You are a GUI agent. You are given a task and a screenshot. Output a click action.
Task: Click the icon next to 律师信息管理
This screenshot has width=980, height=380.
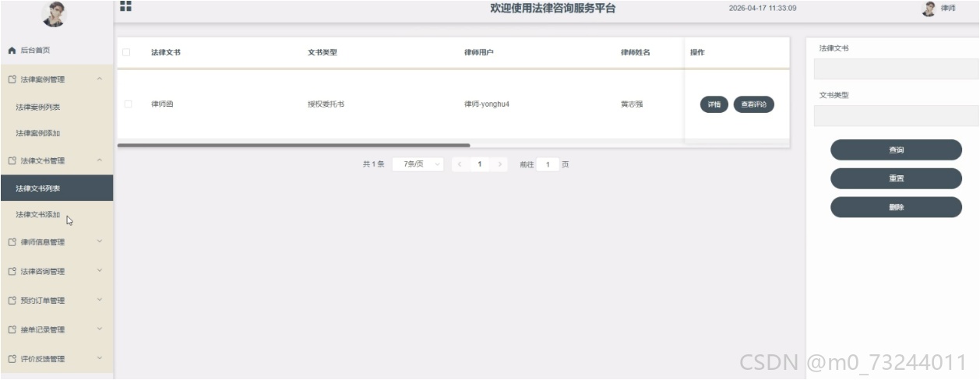pyautogui.click(x=12, y=242)
